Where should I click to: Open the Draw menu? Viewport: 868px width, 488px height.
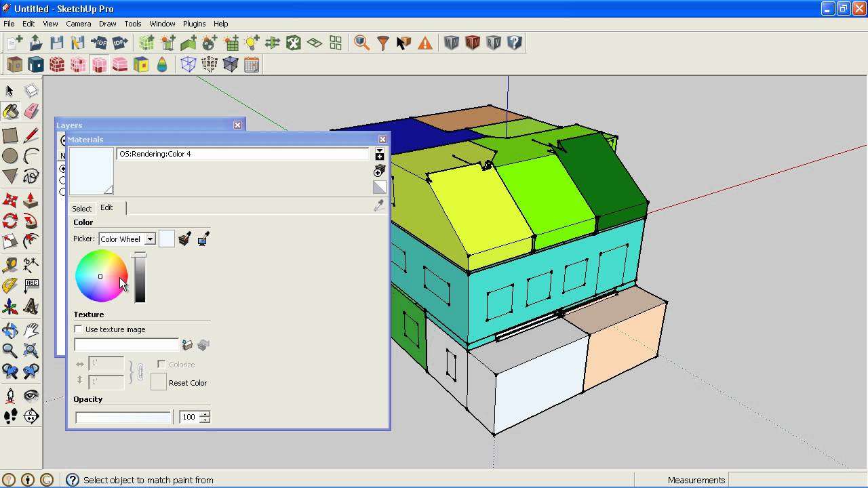point(108,24)
